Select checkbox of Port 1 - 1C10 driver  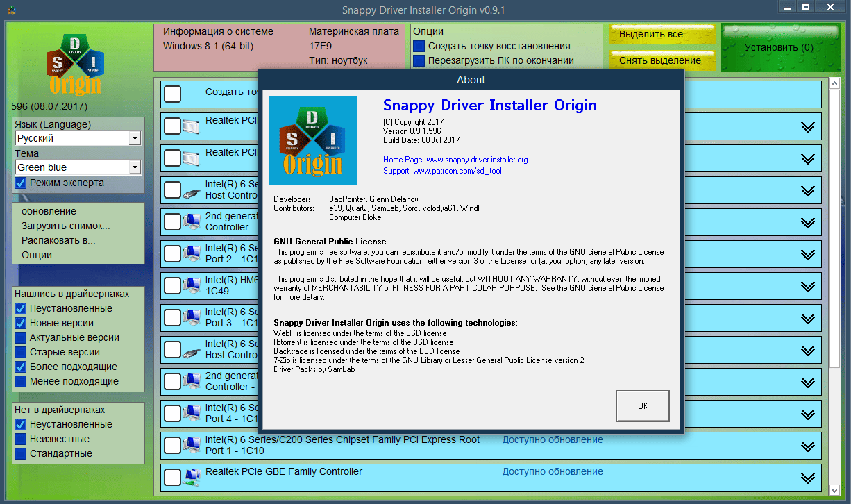click(172, 446)
